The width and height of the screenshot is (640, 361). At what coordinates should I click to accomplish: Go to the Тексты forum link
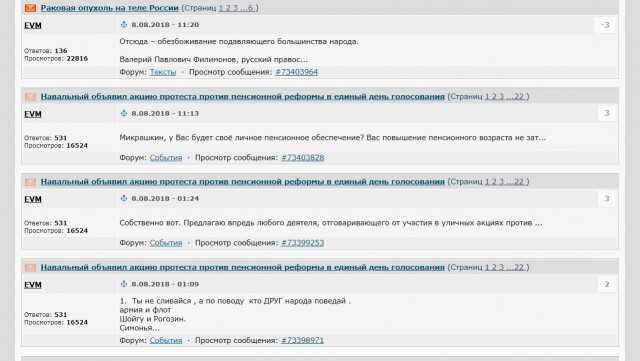pos(163,72)
